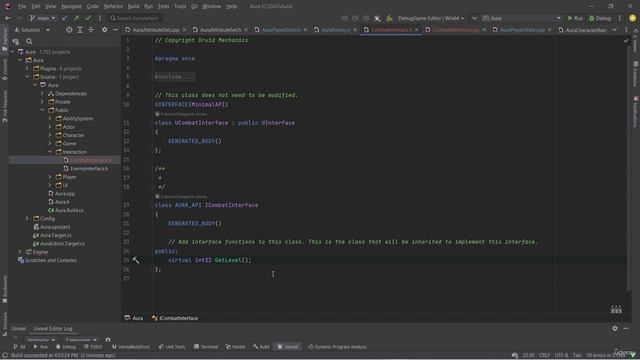Click the collapse all icon in Solution panel
640x360 pixels.
[x=91, y=30]
